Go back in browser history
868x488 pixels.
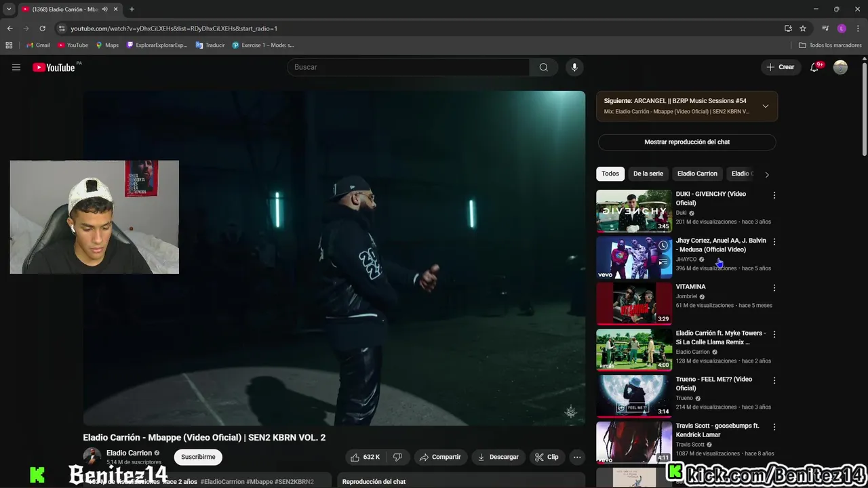(9, 28)
